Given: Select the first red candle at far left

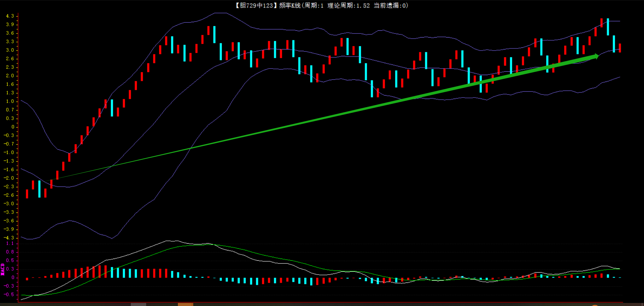Looking at the screenshot, I should 27,194.
